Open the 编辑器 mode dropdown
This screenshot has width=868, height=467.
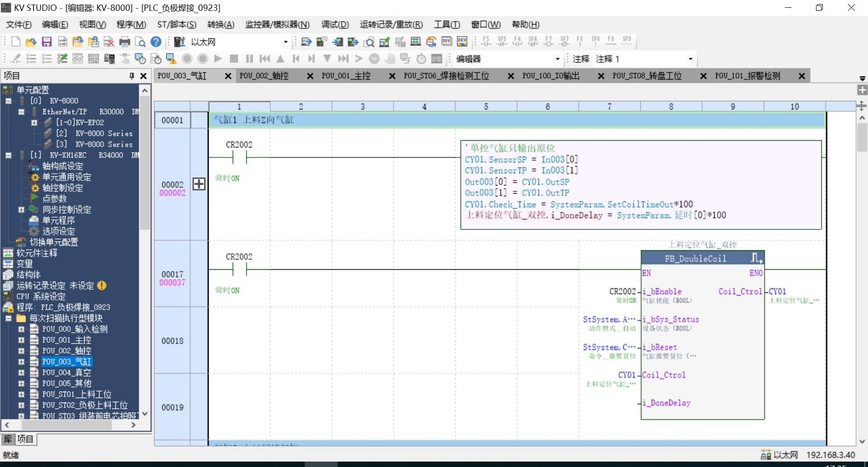pyautogui.click(x=557, y=59)
